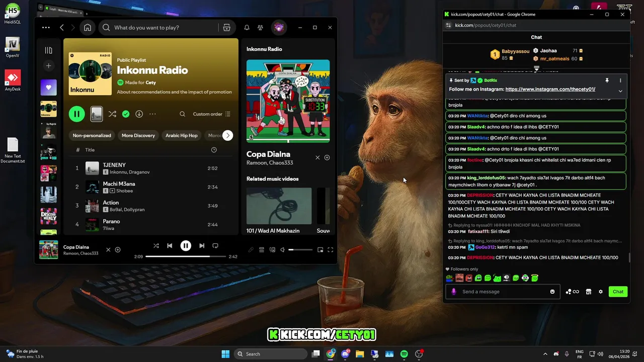Viewport: 644px width, 362px height.
Task: Select Arabic Hip Hop filter chip
Action: [x=181, y=135]
